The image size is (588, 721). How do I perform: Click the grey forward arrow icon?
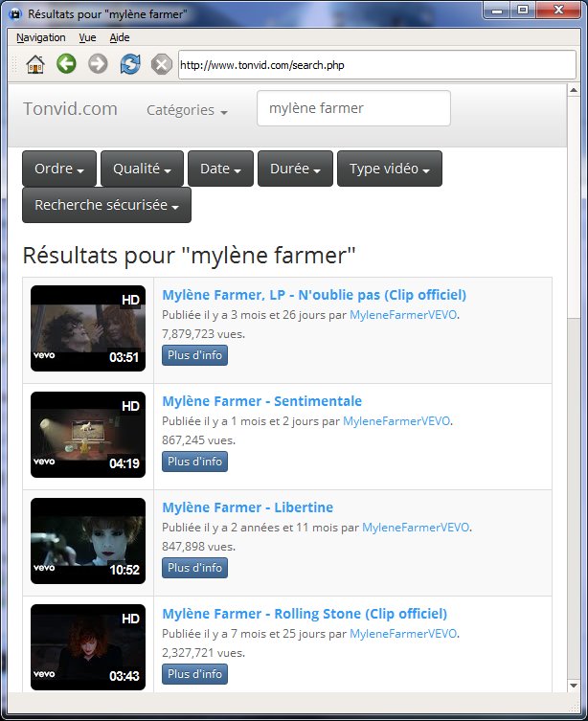pyautogui.click(x=98, y=64)
